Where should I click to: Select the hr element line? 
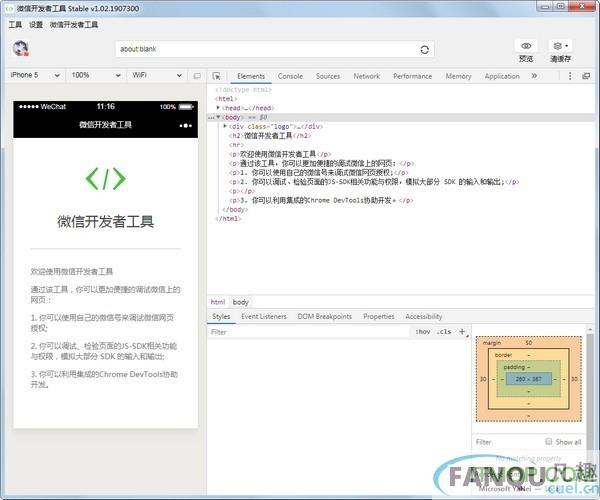[x=236, y=145]
